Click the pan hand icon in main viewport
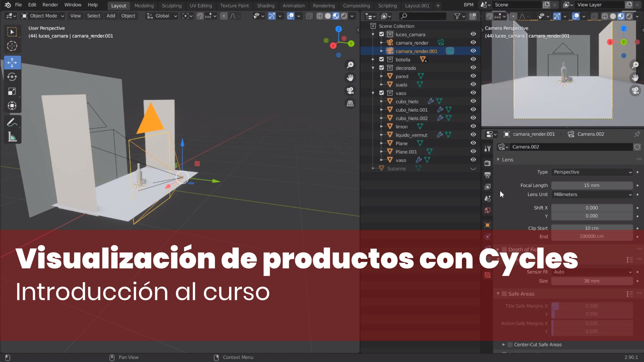This screenshot has height=362, width=644. (x=350, y=78)
